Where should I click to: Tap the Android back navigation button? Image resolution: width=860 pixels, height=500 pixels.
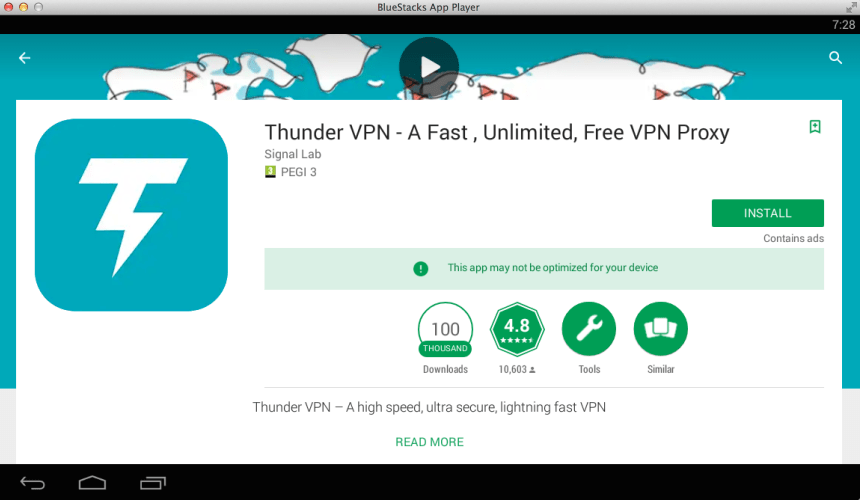[x=32, y=483]
